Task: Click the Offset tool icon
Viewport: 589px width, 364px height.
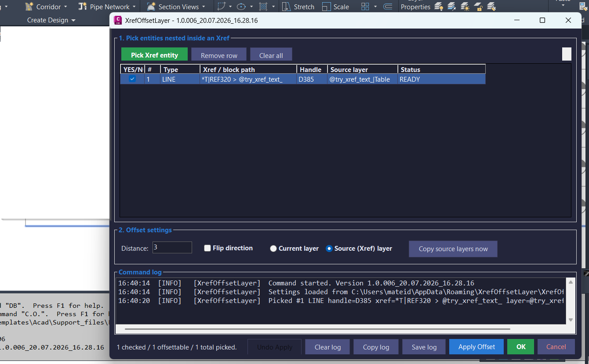Action: [x=388, y=7]
